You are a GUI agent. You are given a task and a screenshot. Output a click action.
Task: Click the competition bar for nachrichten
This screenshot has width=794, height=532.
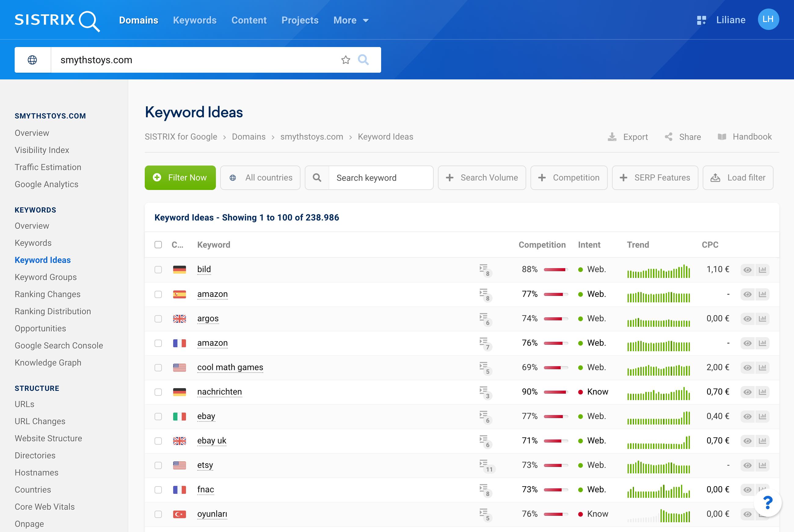pyautogui.click(x=555, y=392)
